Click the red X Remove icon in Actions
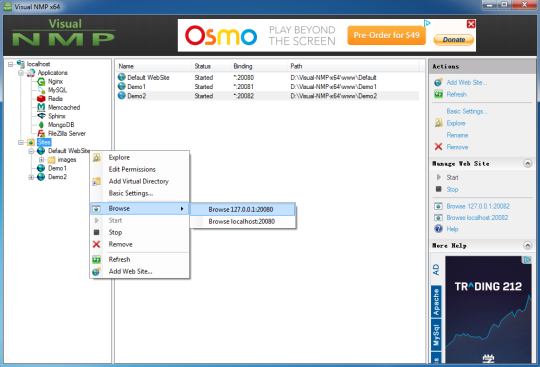Image resolution: width=540 pixels, height=367 pixels. 438,147
